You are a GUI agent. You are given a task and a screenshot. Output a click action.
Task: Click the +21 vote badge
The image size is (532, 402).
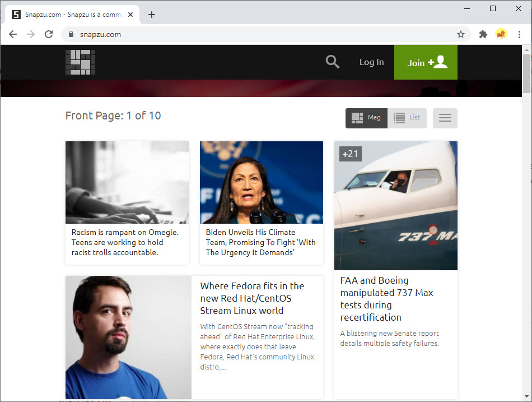(x=351, y=154)
